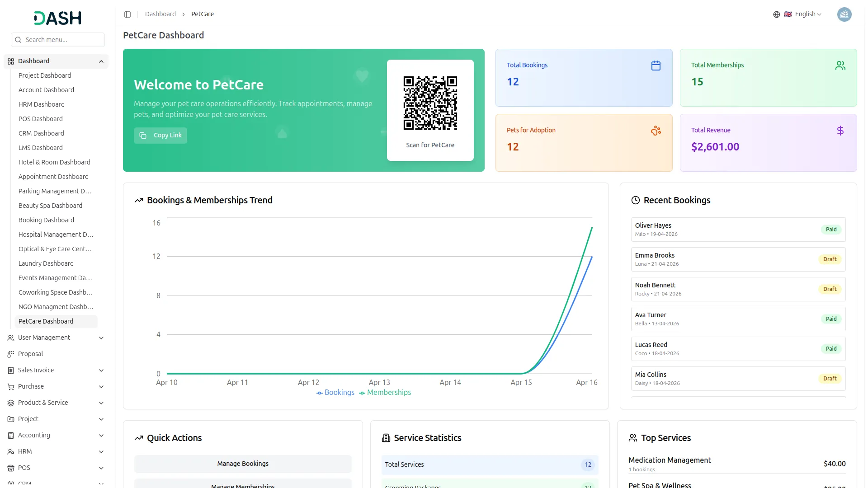Click Draft badge on Noah Bennett booking
Viewport: 868px width, 488px height.
(830, 289)
